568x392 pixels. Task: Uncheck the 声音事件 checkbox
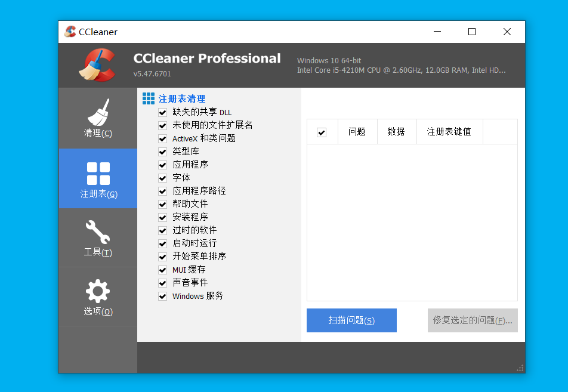(163, 283)
